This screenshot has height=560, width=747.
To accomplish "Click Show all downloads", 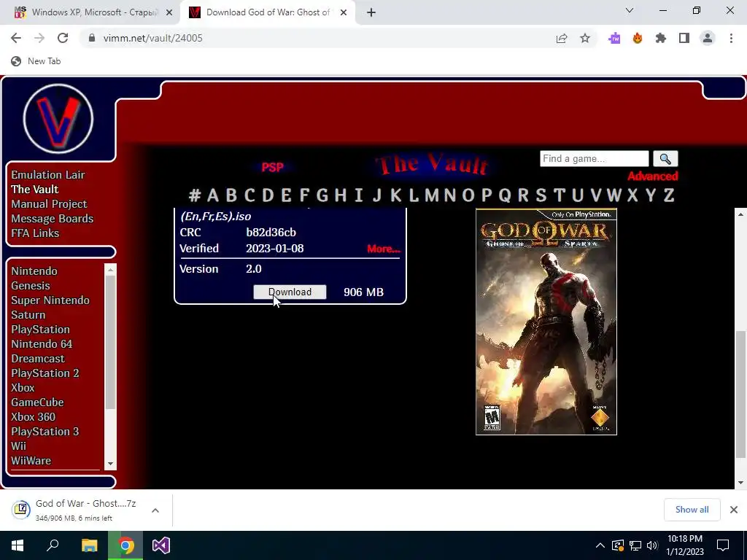I will point(692,510).
